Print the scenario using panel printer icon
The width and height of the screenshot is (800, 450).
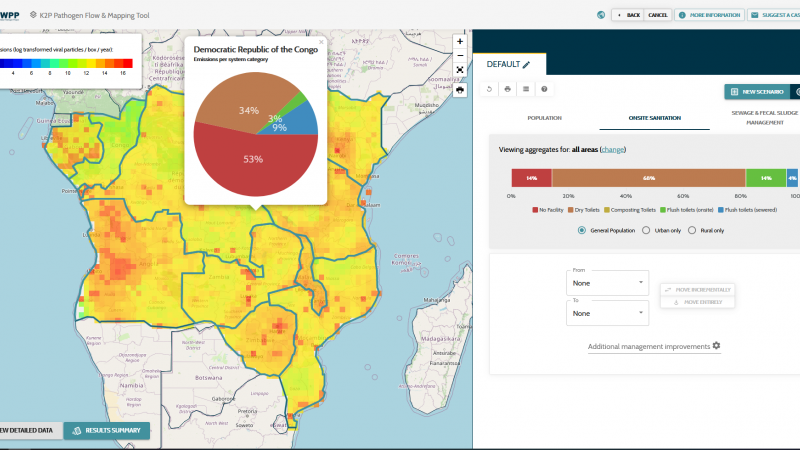pos(508,89)
